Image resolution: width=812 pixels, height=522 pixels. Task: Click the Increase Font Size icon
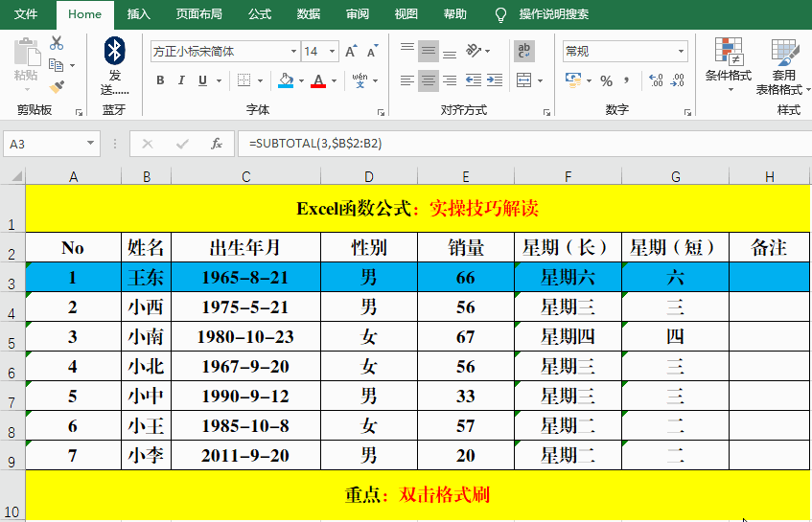point(351,52)
